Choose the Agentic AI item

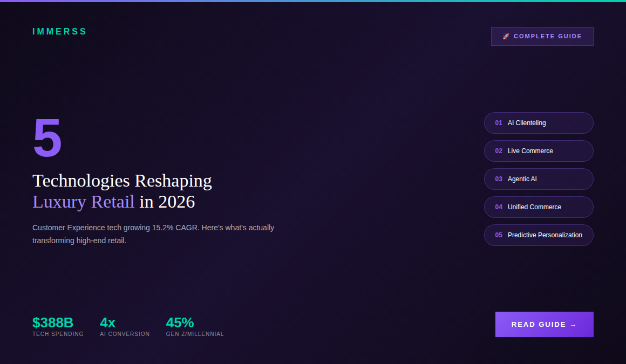tap(538, 179)
